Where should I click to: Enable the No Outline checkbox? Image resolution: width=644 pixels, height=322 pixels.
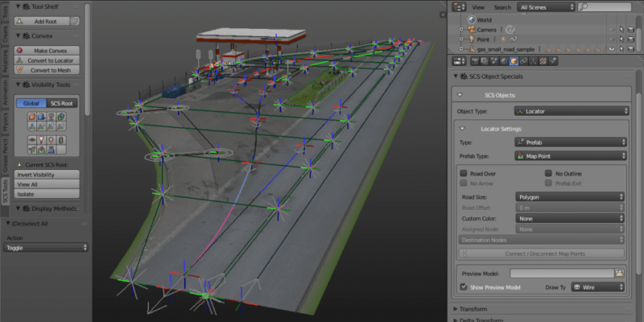[548, 173]
